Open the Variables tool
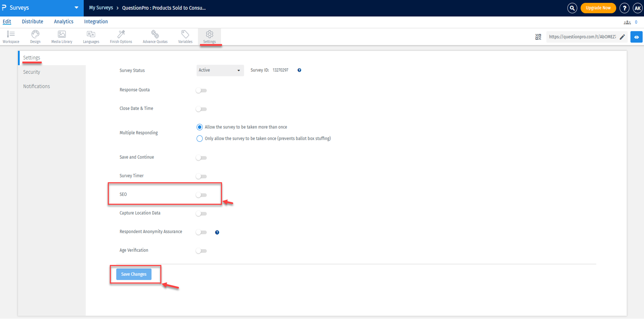 185,37
